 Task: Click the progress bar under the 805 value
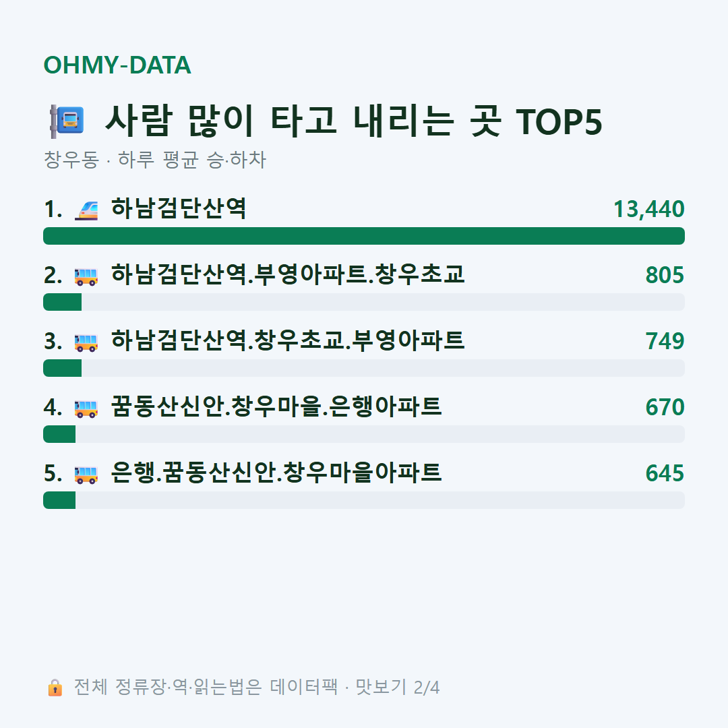point(364,302)
